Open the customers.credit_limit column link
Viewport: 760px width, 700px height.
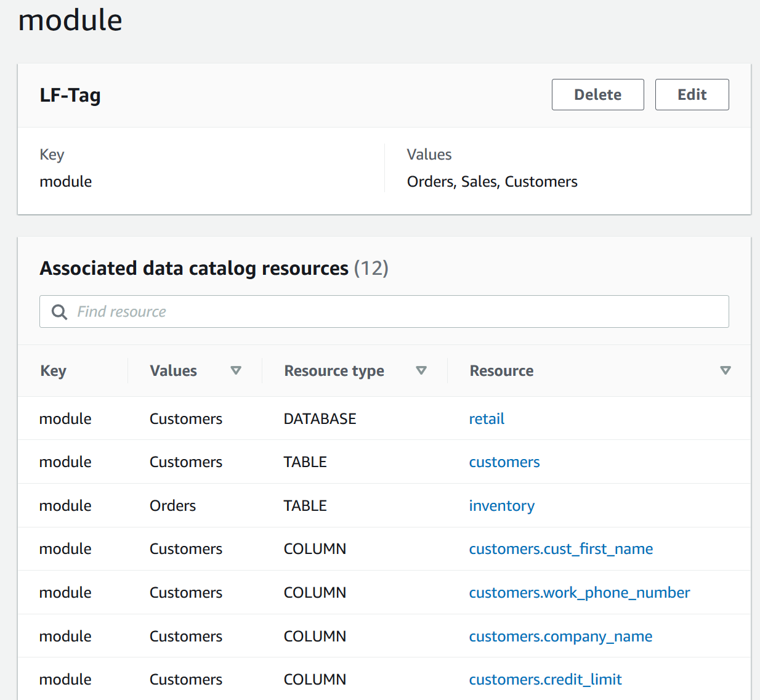(x=545, y=679)
